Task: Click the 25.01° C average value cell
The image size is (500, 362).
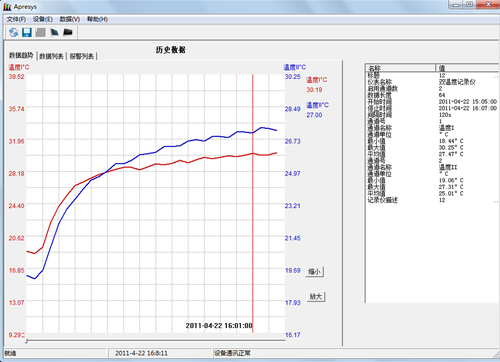Action: click(451, 194)
